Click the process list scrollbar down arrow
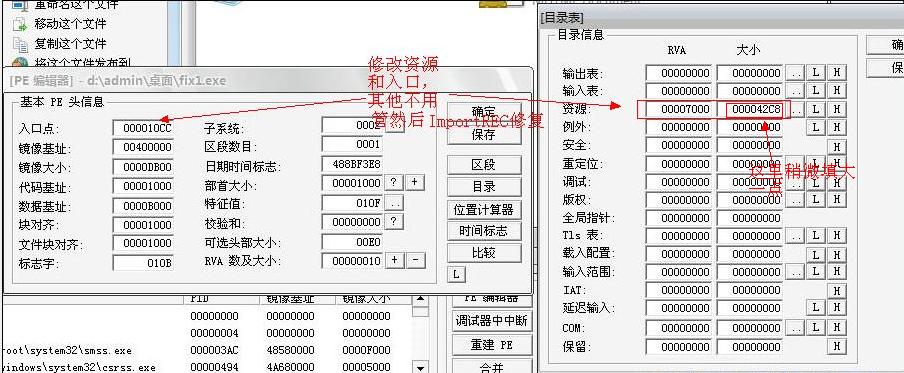Screen dimensions: 904x373 tap(421, 367)
